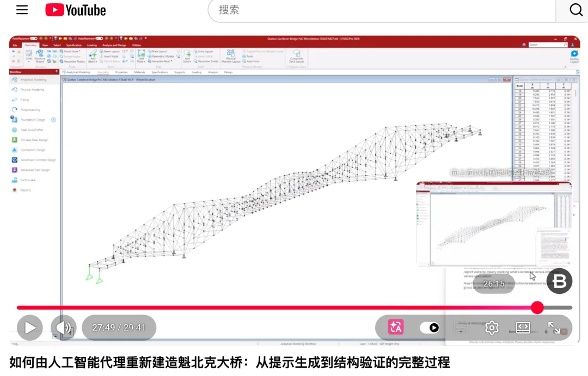Click the Parametric Models command
The image size is (588, 376).
click(x=161, y=56)
